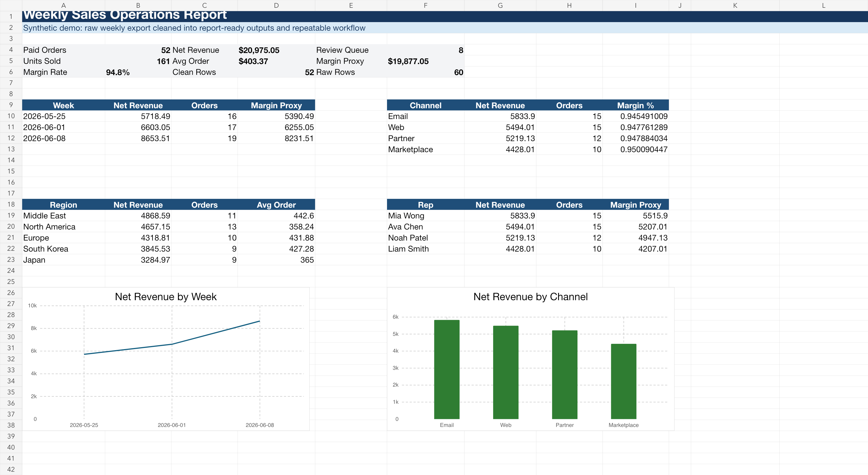The width and height of the screenshot is (868, 475).
Task: Select the $403.37 average order value
Action: tap(276, 61)
